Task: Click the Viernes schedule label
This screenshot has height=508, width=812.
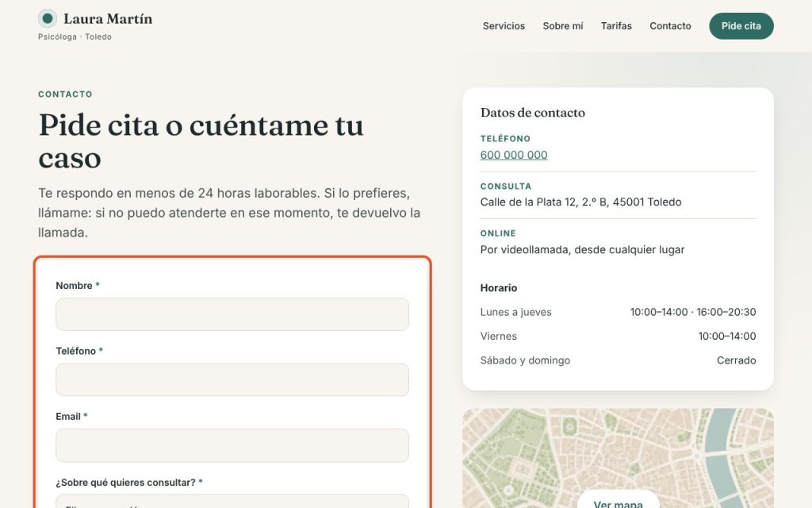Action: click(498, 336)
